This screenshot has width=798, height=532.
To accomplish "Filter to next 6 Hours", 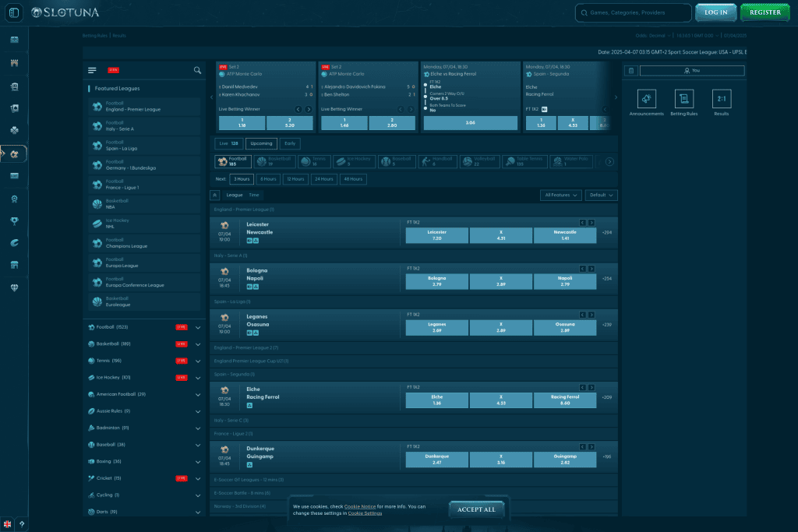I will pos(268,179).
